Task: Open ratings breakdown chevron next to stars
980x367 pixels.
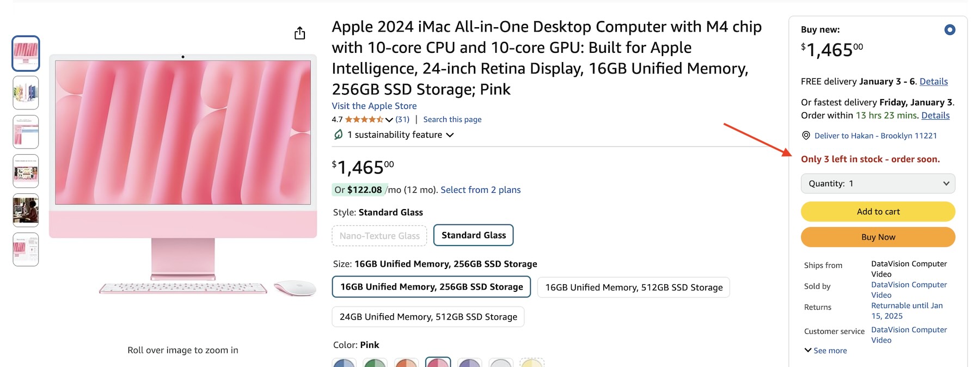Action: [389, 120]
